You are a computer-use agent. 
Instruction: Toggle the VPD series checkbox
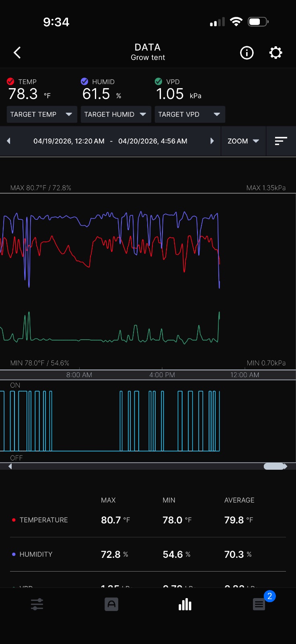pos(158,81)
